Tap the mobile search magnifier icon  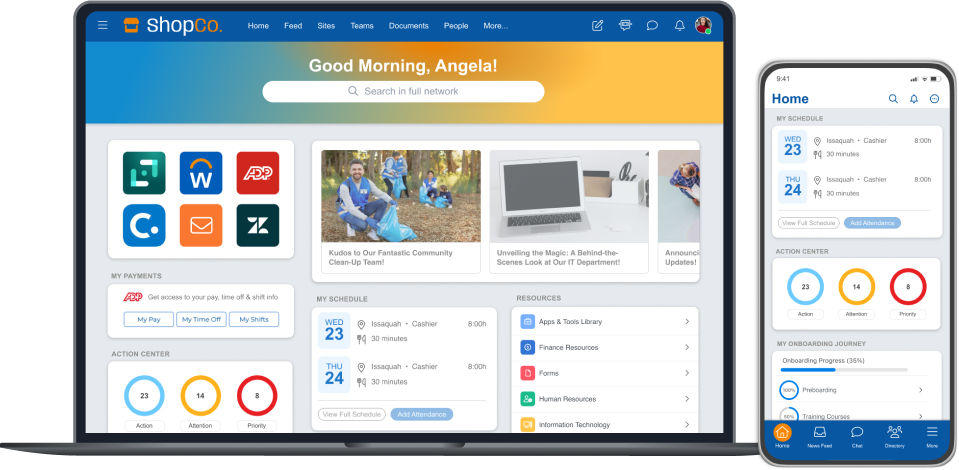pyautogui.click(x=893, y=99)
